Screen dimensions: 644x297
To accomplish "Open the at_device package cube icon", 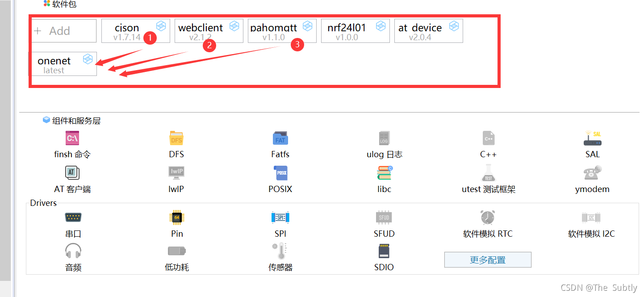I will 454,26.
